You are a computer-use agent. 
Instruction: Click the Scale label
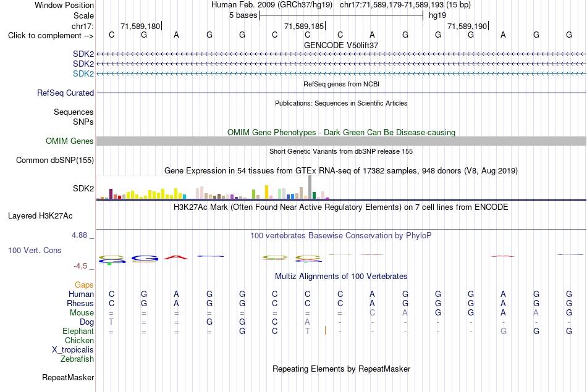coord(84,15)
